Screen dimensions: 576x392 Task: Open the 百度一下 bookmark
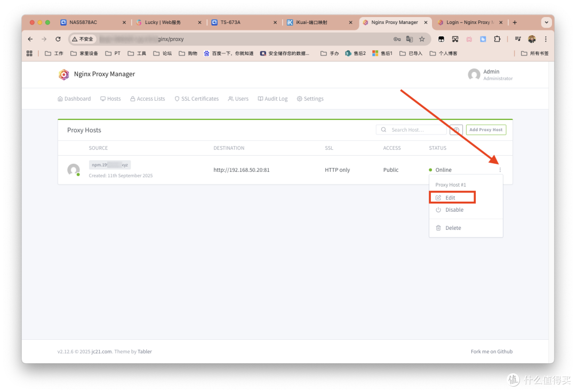point(228,53)
